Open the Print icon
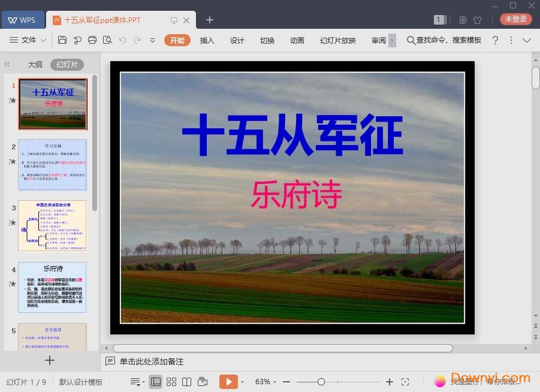 pyautogui.click(x=92, y=40)
